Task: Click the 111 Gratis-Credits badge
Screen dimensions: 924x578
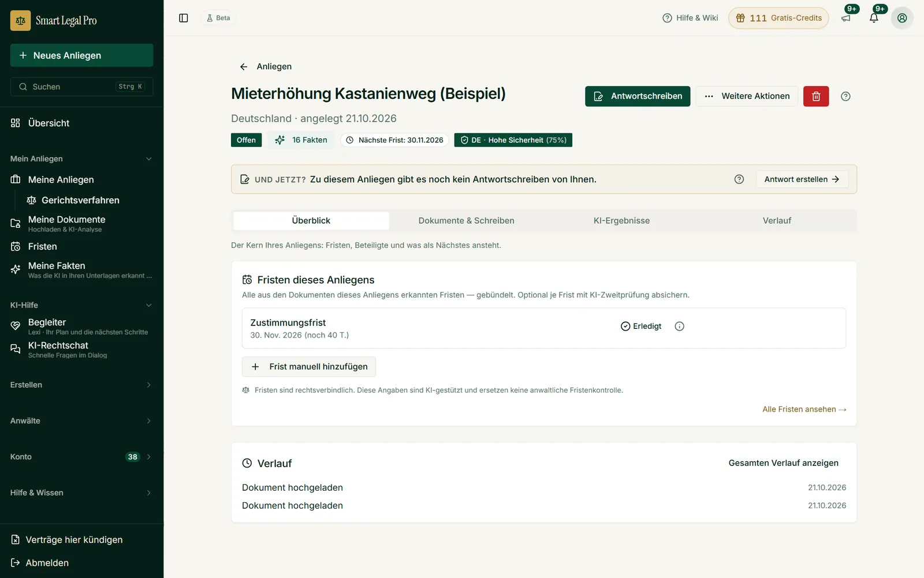Action: [778, 18]
